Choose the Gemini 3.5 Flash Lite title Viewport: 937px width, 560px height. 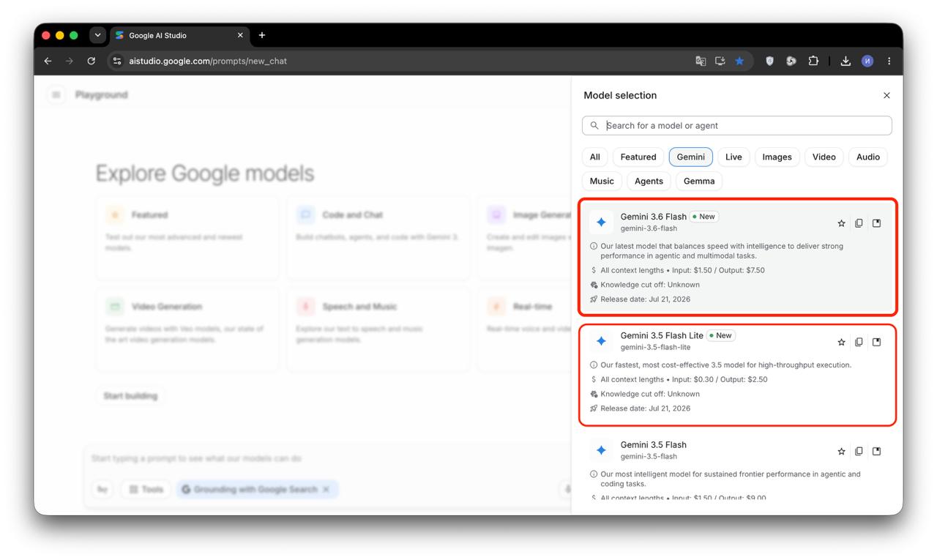(662, 335)
